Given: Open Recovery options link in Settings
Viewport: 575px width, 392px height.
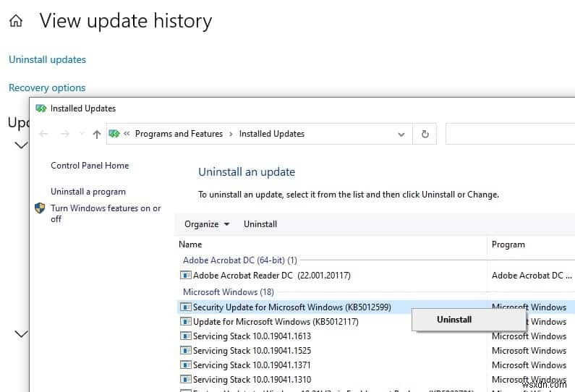Looking at the screenshot, I should pos(47,88).
